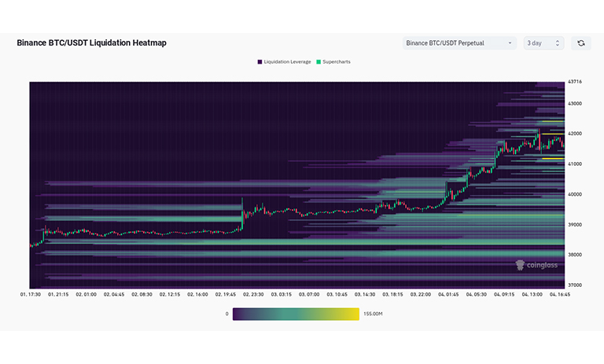Click the 04, 09:15 time axis label
The image size is (604, 364).
504,294
